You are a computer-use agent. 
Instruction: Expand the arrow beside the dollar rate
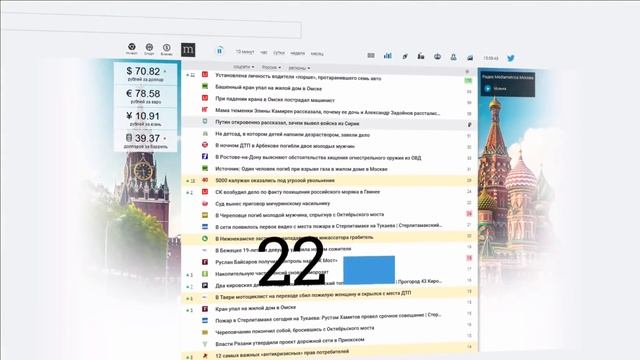pos(165,71)
